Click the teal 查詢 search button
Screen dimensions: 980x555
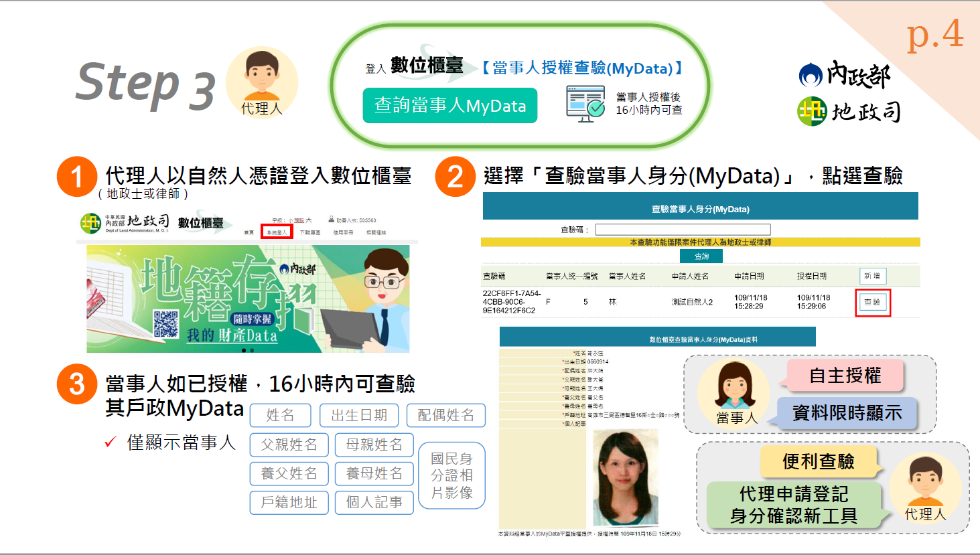pyautogui.click(x=701, y=256)
